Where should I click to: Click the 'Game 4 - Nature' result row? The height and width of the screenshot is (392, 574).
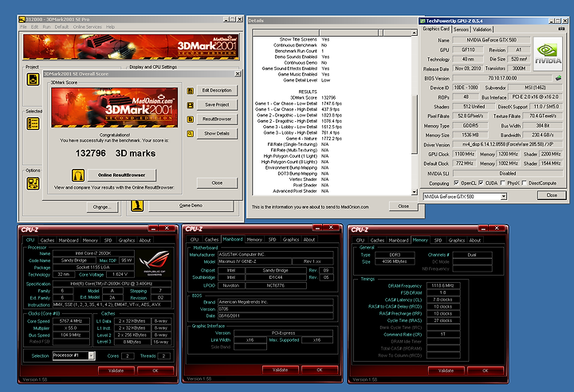[314, 139]
